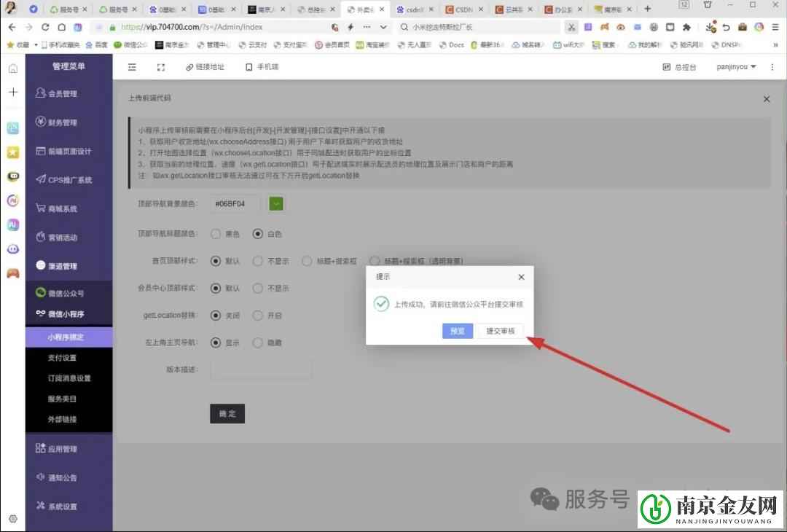Open the 营销活动 section

[71, 237]
